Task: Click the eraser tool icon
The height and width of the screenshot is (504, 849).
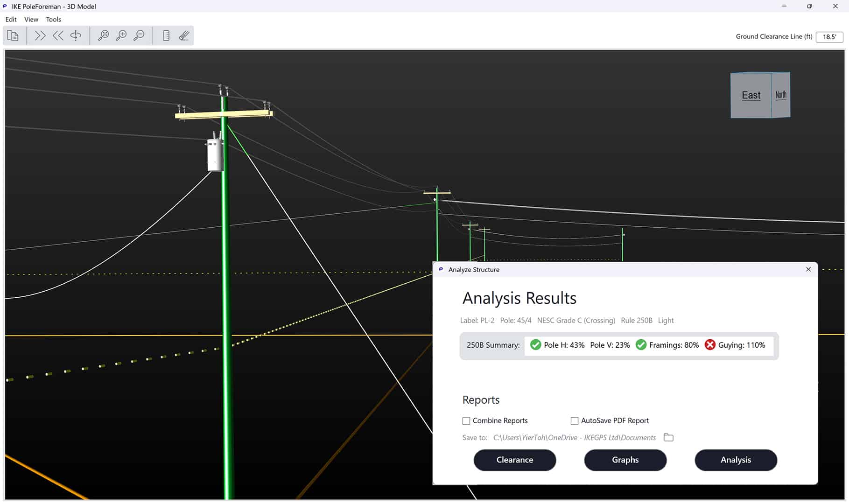Action: click(184, 36)
